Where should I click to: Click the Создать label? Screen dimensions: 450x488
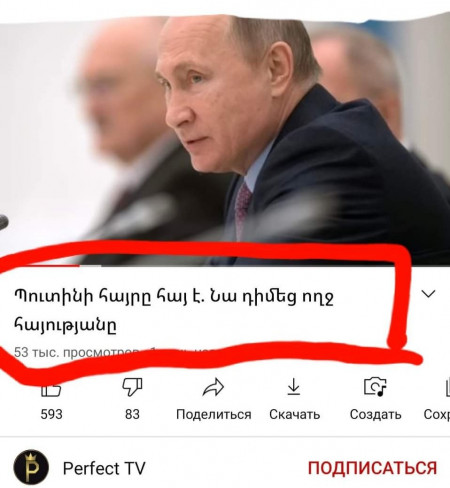click(376, 415)
